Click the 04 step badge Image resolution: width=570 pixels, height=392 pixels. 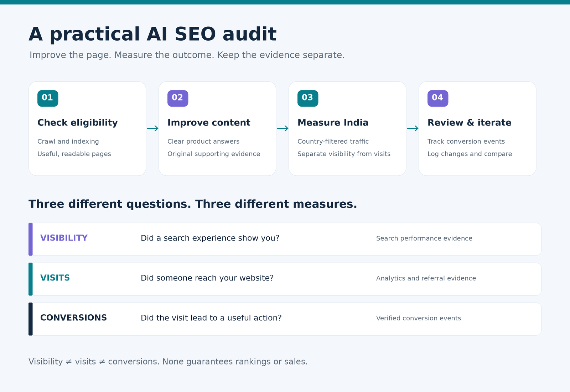point(438,98)
